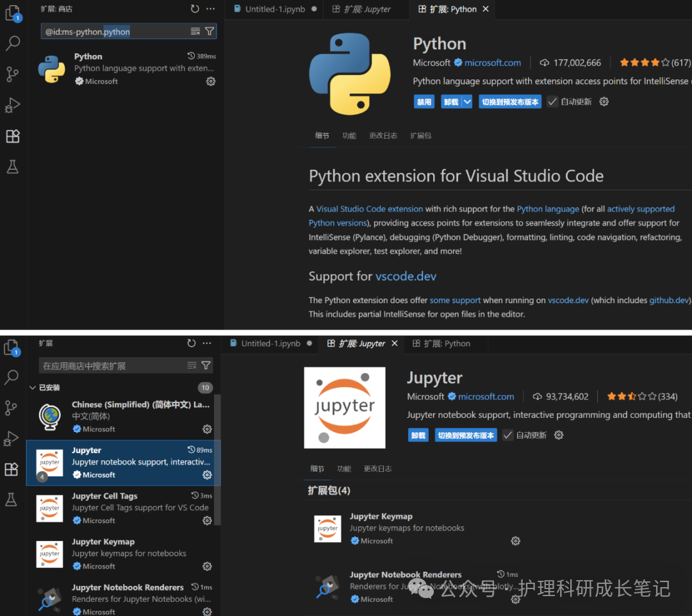Screen dimensions: 692x616
Task: Click 切换到预发布版本 for Python extension
Action: [510, 101]
